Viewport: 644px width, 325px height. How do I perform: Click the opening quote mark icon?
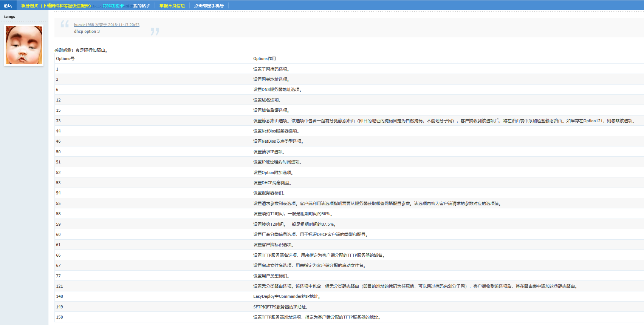pyautogui.click(x=65, y=24)
